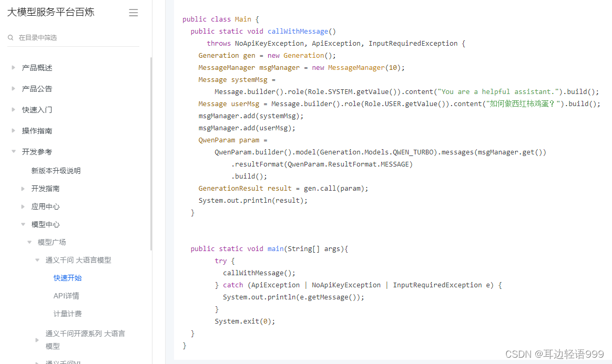The image size is (612, 364).
Task: Click the 如何做西红柿鸡蛋 string literal
Action: click(x=523, y=103)
